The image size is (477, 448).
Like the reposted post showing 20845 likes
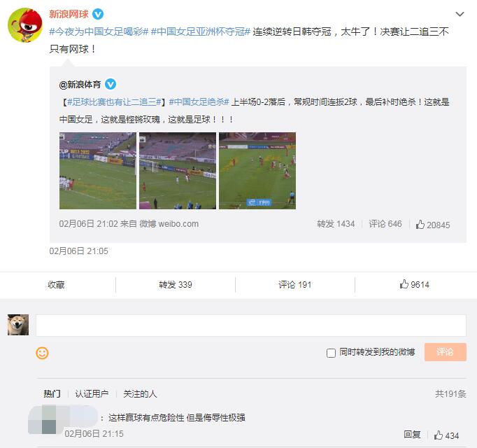[432, 225]
